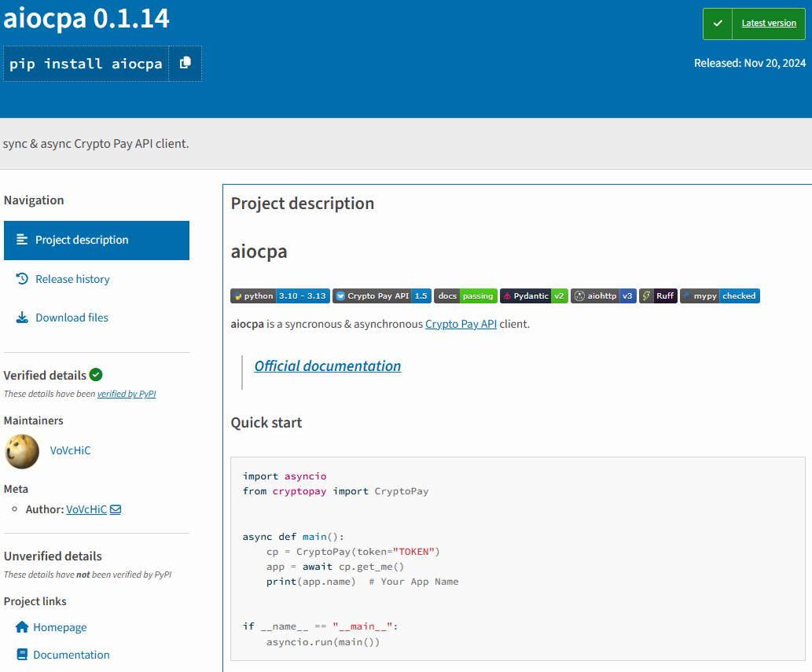
Task: Click the Ruff badge
Action: tap(658, 296)
